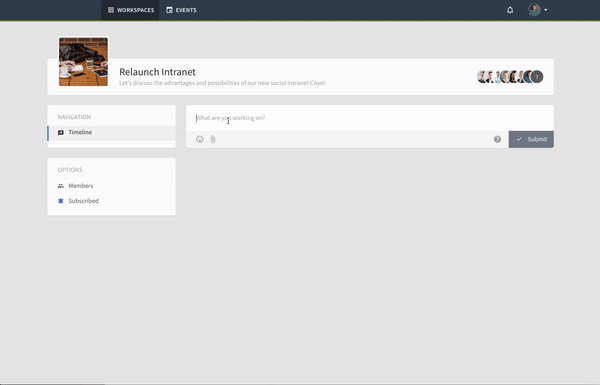Switch to the Events tab
Image resolution: width=600 pixels, height=385 pixels.
(181, 10)
